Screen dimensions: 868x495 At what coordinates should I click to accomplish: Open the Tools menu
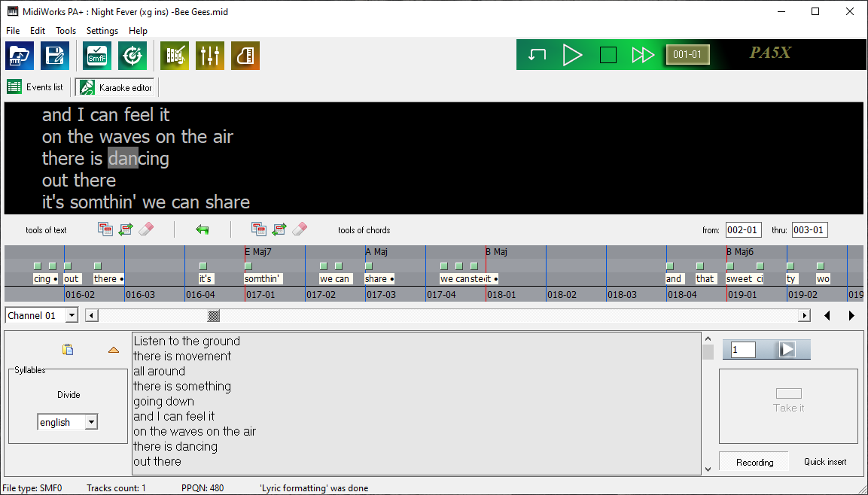(65, 31)
